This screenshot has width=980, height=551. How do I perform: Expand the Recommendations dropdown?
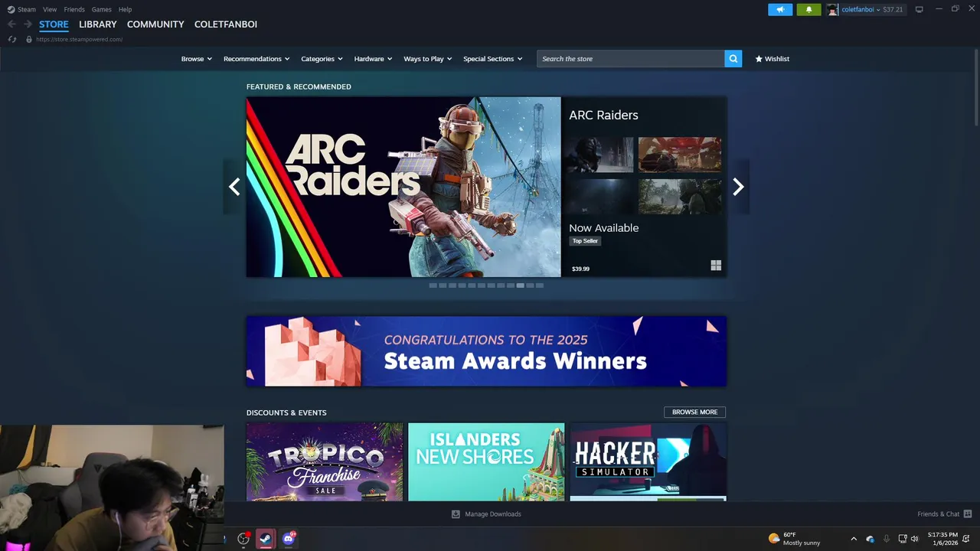click(x=256, y=59)
